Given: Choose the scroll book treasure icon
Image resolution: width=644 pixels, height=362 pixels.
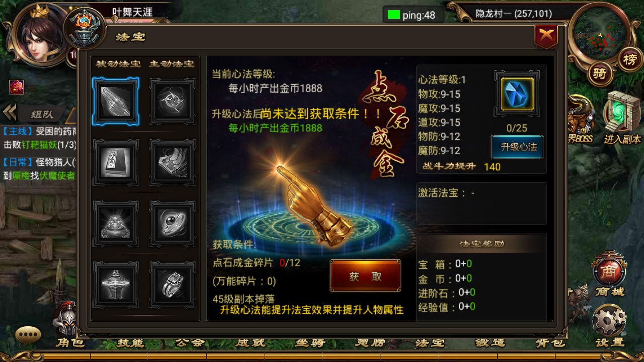Looking at the screenshot, I should [116, 162].
